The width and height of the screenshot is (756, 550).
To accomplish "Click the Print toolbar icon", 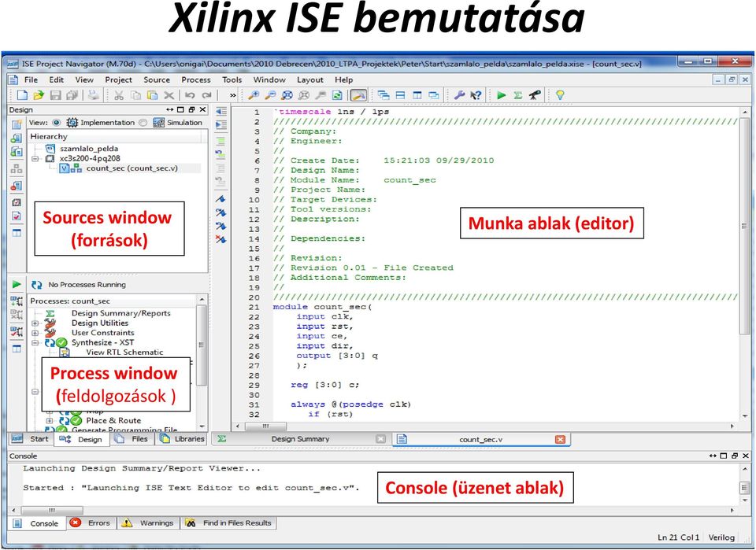I will 94,95.
